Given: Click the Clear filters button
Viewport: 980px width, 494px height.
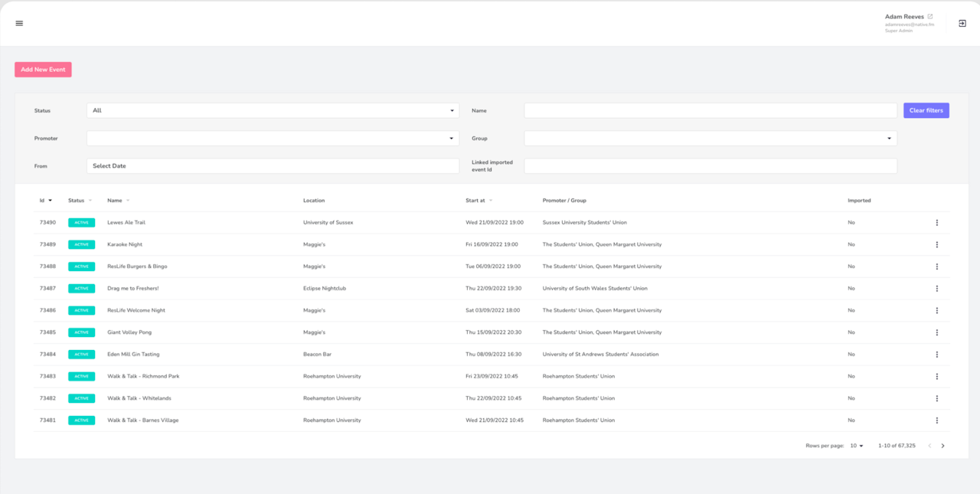Looking at the screenshot, I should tap(926, 110).
